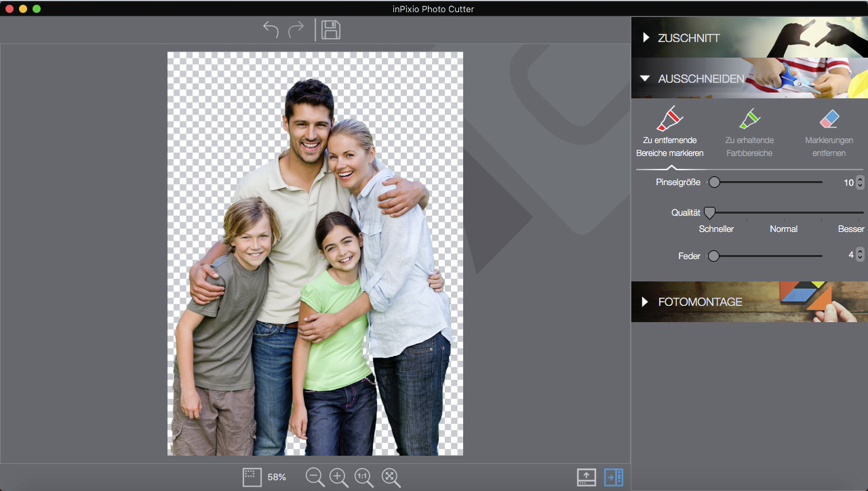Zoom in with the plus magnifier
The image size is (868, 491).
(x=339, y=477)
